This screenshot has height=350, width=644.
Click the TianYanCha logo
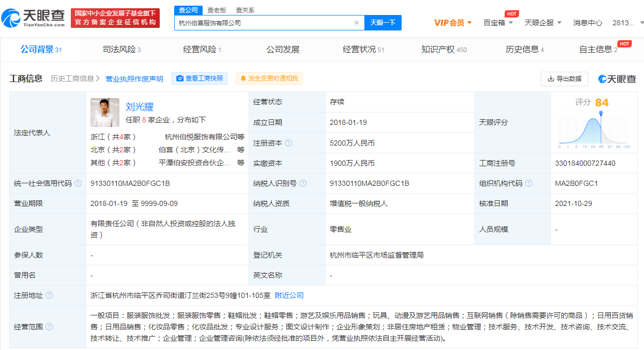tap(33, 18)
